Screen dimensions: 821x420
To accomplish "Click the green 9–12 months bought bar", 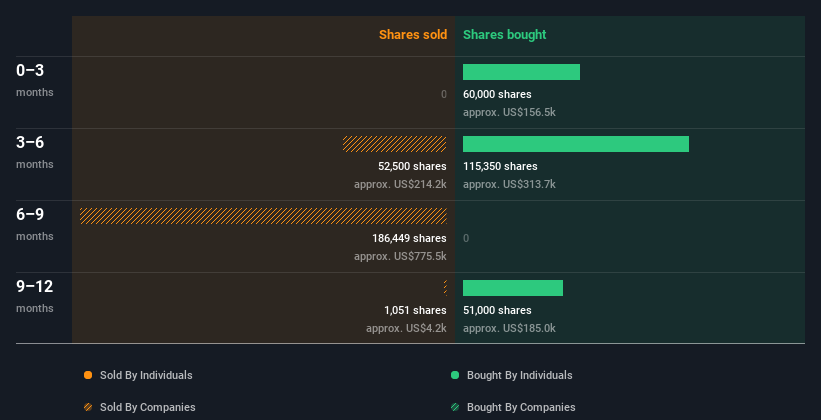I will point(513,288).
